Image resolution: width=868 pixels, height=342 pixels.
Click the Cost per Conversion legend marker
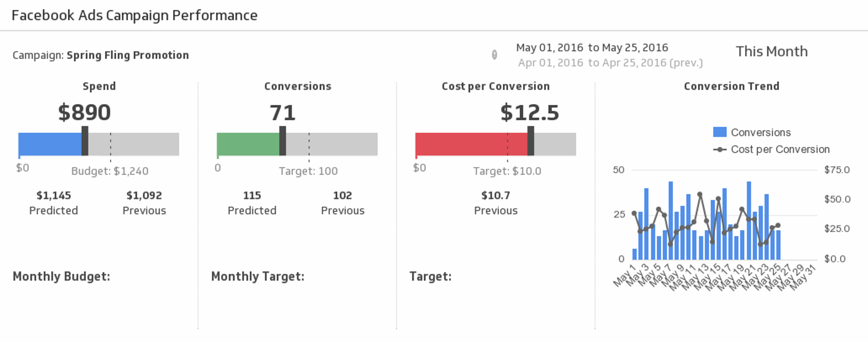[x=719, y=150]
